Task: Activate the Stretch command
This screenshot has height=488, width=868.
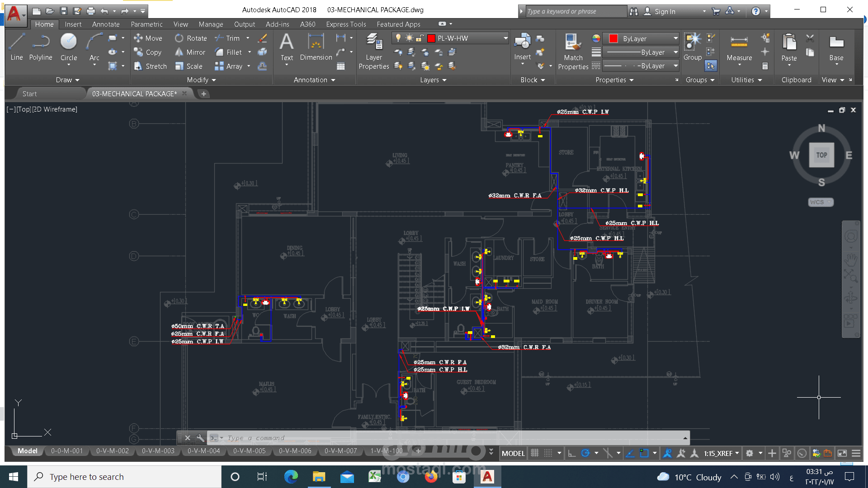Action: tap(151, 66)
